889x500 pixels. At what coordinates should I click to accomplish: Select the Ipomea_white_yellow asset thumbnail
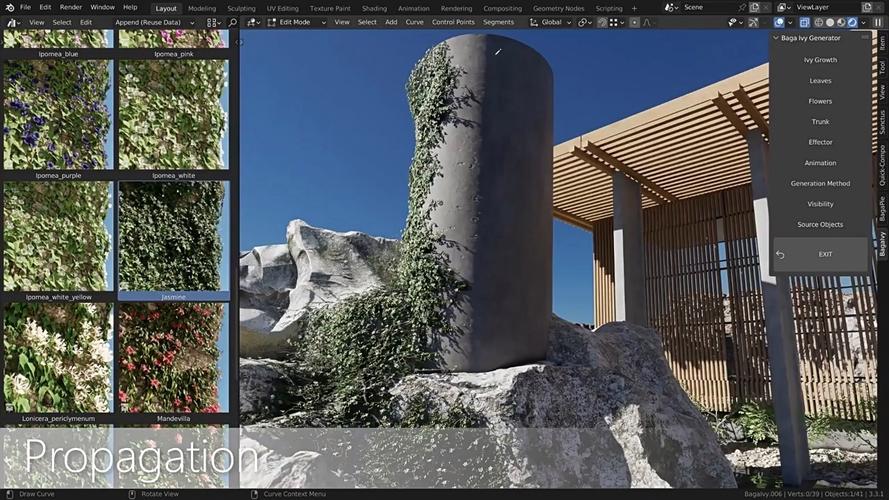[x=58, y=236]
